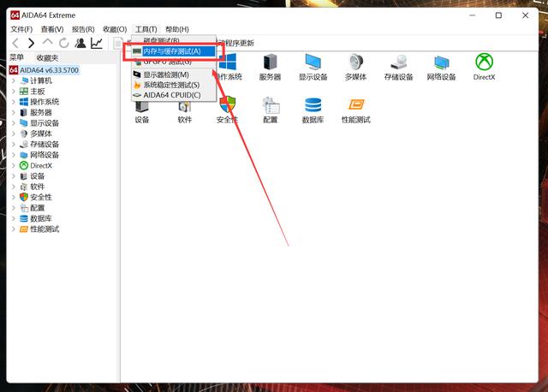Select 软件 in the sidebar tree
Screen dimensions: 548x392
pos(38,187)
